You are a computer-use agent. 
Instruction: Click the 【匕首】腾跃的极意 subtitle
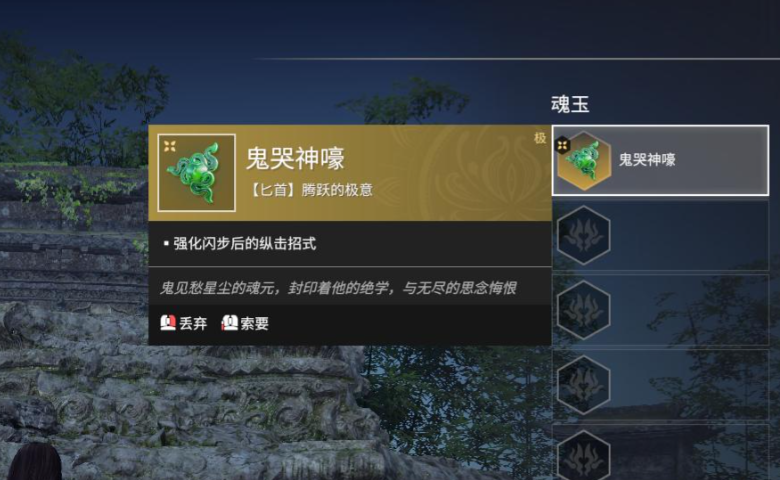click(x=310, y=190)
